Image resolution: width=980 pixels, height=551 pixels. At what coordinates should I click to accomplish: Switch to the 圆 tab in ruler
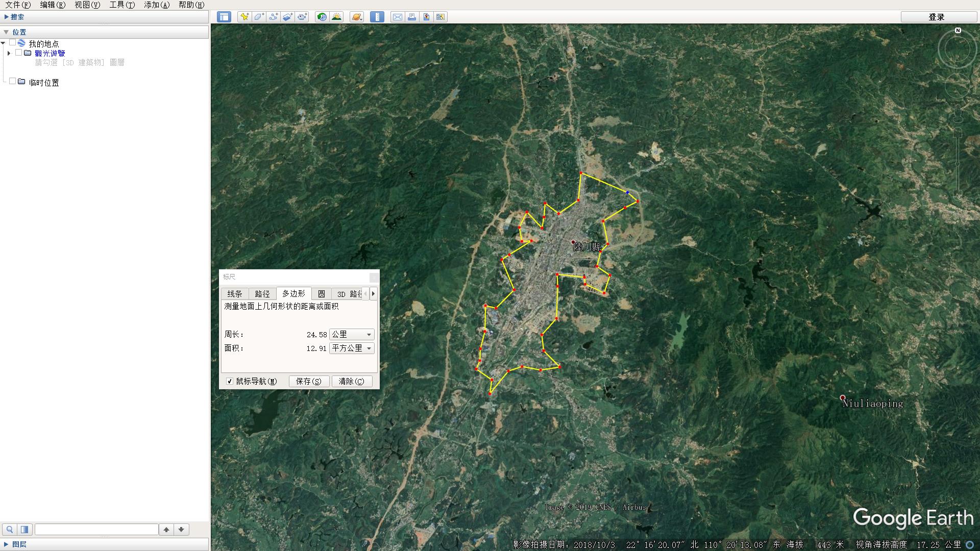tap(322, 294)
